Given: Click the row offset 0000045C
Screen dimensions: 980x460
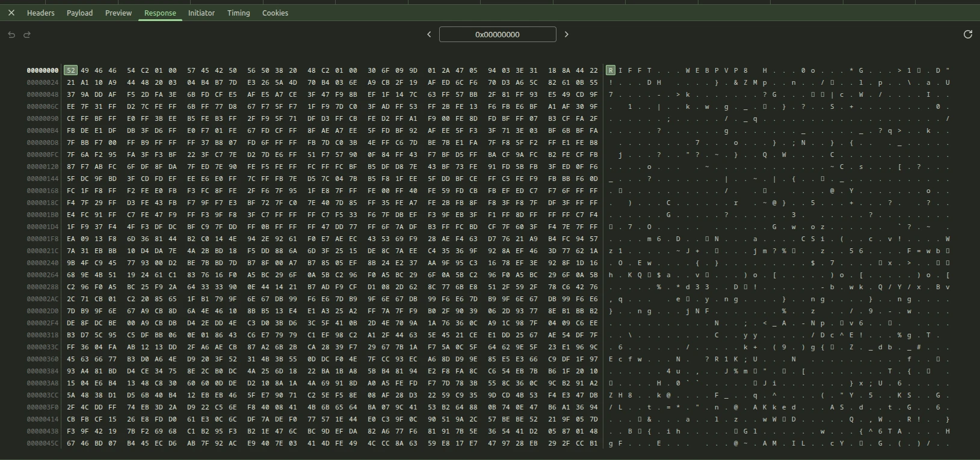Looking at the screenshot, I should (42, 443).
